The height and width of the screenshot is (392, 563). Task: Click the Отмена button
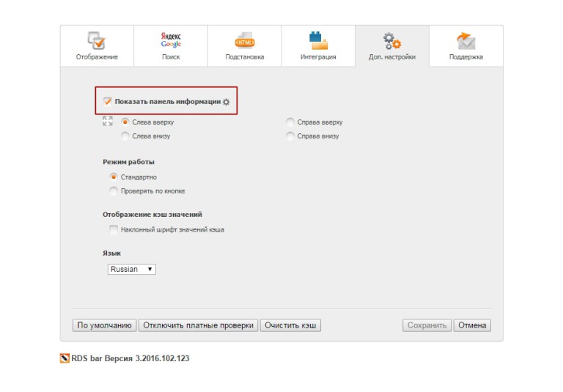[471, 325]
